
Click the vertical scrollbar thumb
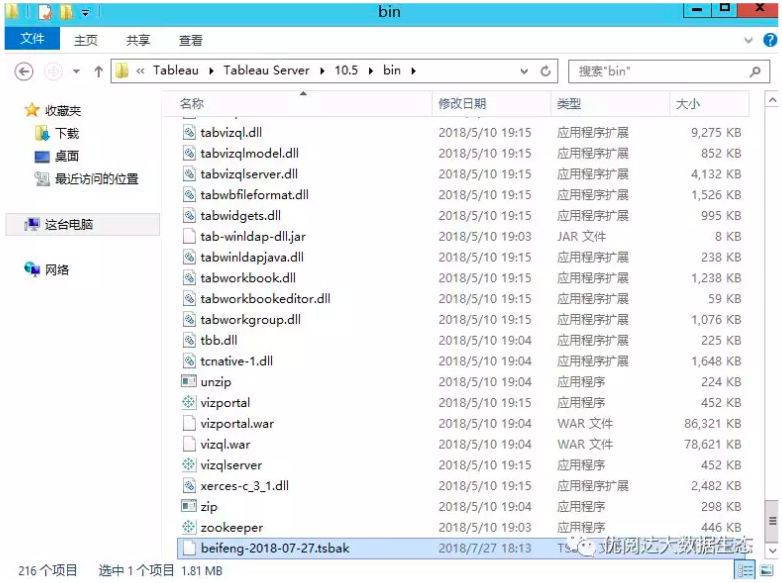coord(772,521)
